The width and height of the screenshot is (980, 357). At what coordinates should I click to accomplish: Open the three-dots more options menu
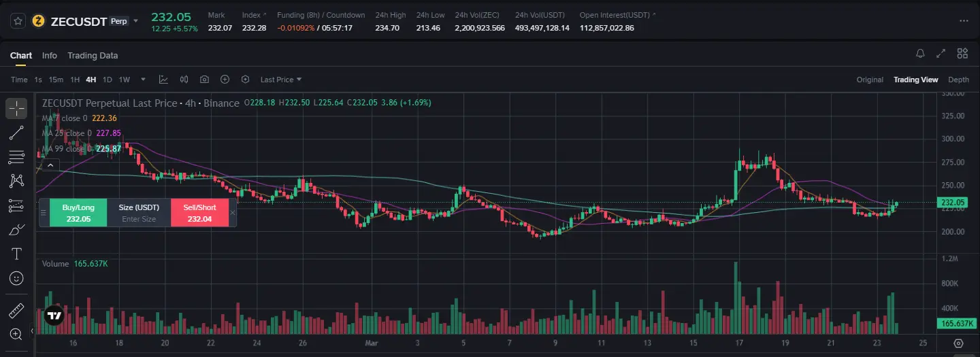tap(963, 21)
